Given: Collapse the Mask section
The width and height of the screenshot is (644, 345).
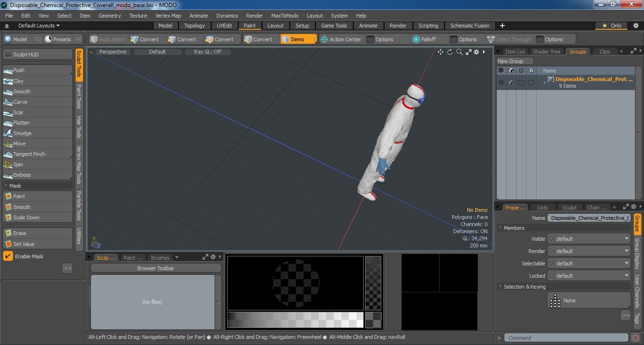Looking at the screenshot, I should coord(7,186).
